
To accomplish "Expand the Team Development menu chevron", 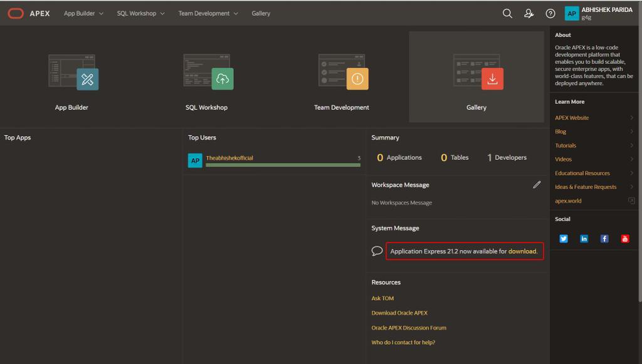I will point(236,14).
